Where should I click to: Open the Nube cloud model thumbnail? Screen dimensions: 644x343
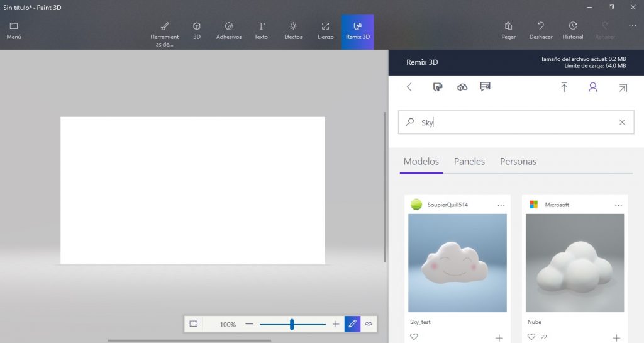click(575, 263)
